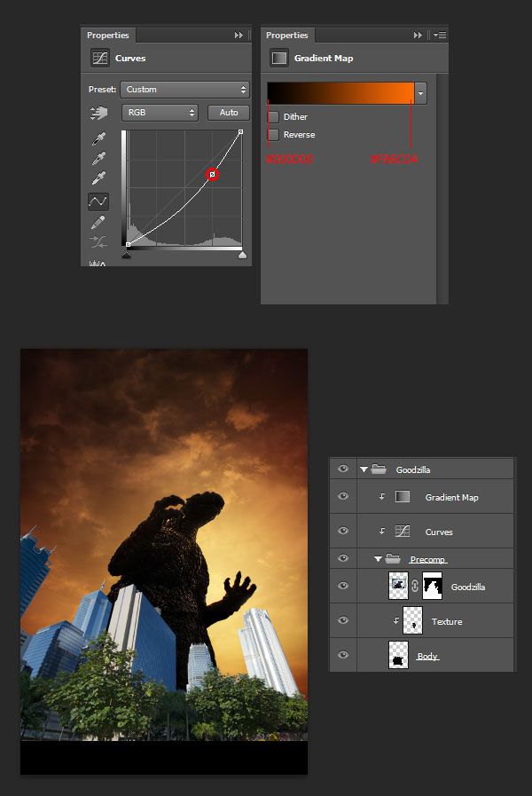Select the Properties tab of Curves panel

click(x=107, y=35)
